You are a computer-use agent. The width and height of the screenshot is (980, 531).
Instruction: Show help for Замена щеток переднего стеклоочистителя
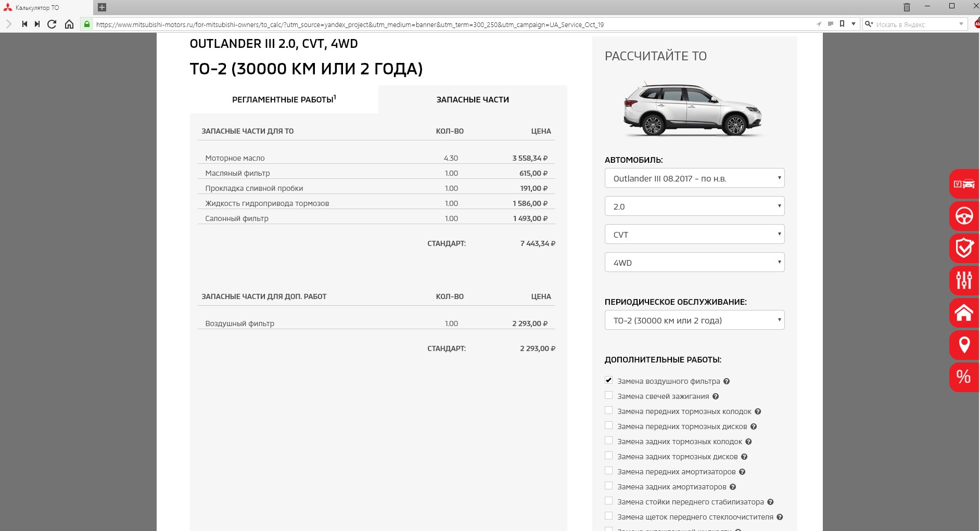[x=780, y=517]
